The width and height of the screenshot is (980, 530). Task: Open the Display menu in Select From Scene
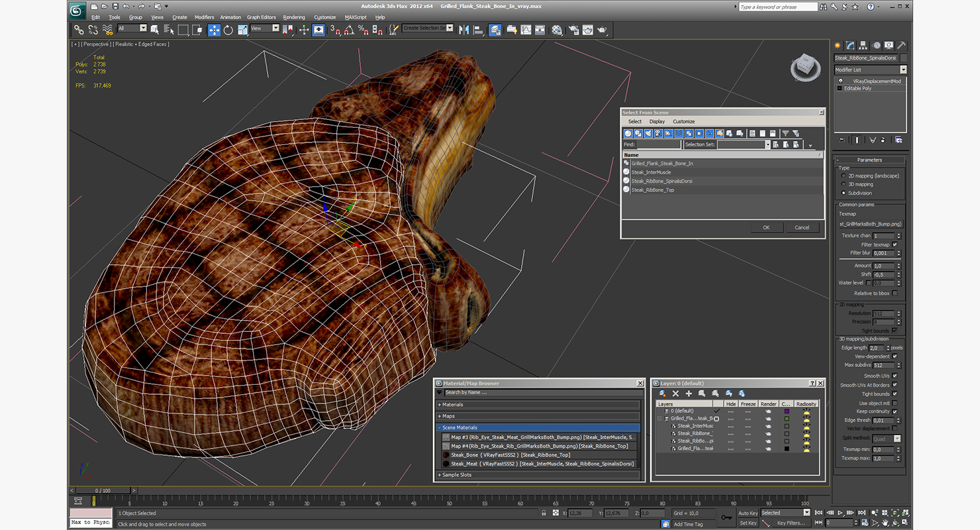(x=657, y=121)
